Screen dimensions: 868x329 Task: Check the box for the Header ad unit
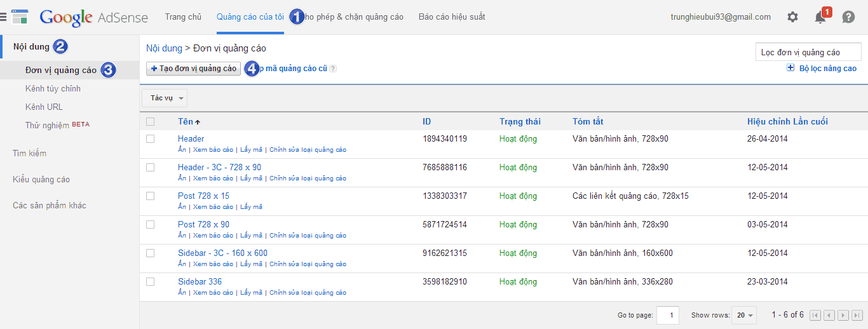point(151,138)
